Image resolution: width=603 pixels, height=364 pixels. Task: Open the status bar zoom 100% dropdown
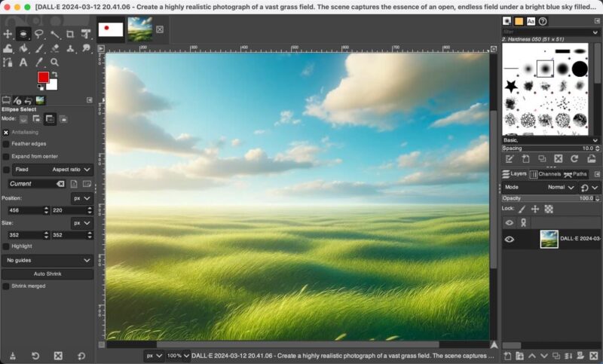point(178,356)
